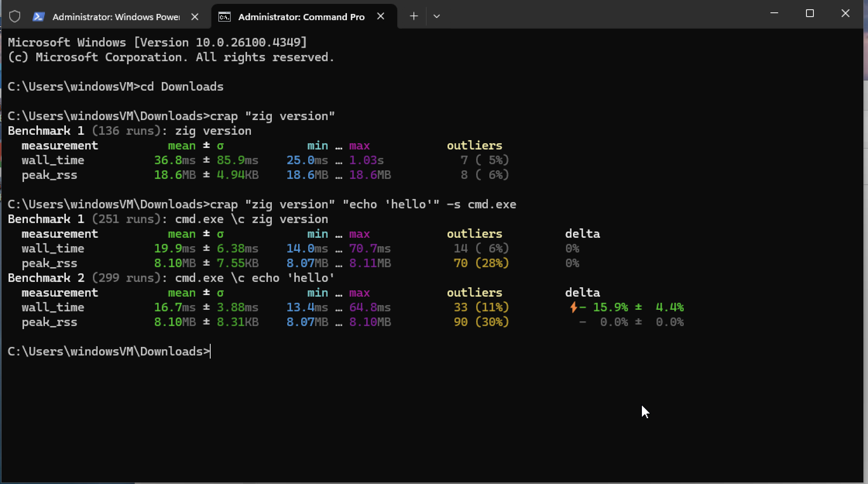Expand the new tab profile dropdown
This screenshot has width=868, height=484.
coord(437,16)
